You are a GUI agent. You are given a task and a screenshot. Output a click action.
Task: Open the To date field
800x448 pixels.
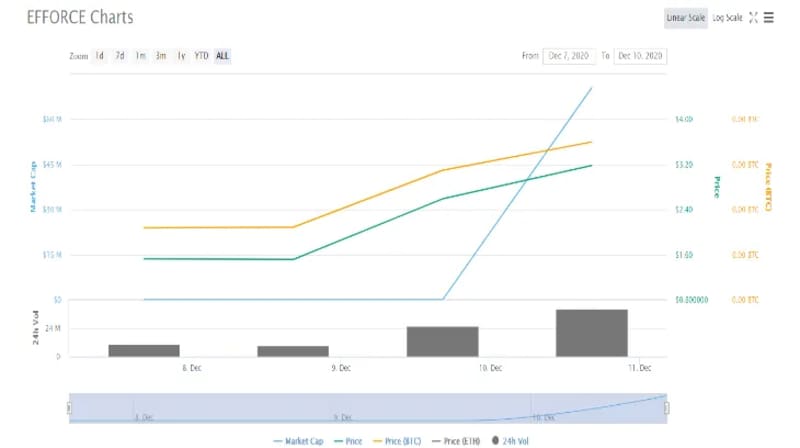639,56
